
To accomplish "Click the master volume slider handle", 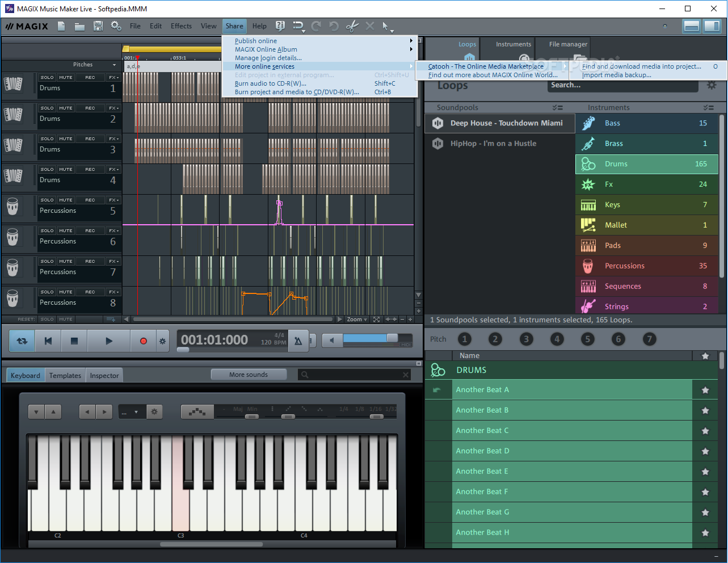I will pyautogui.click(x=392, y=338).
